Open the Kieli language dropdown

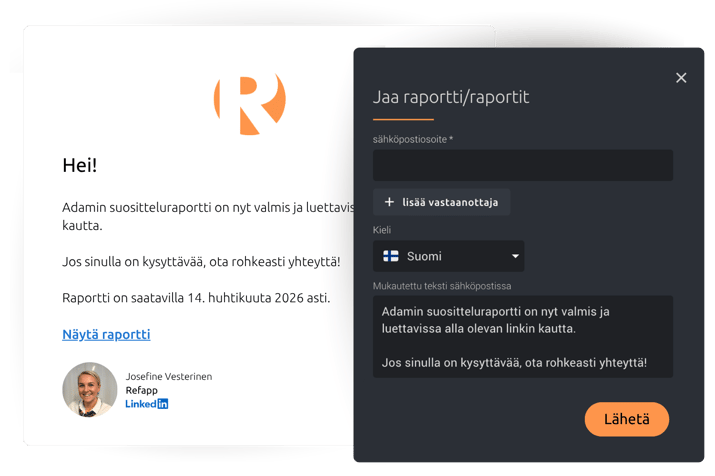point(448,256)
